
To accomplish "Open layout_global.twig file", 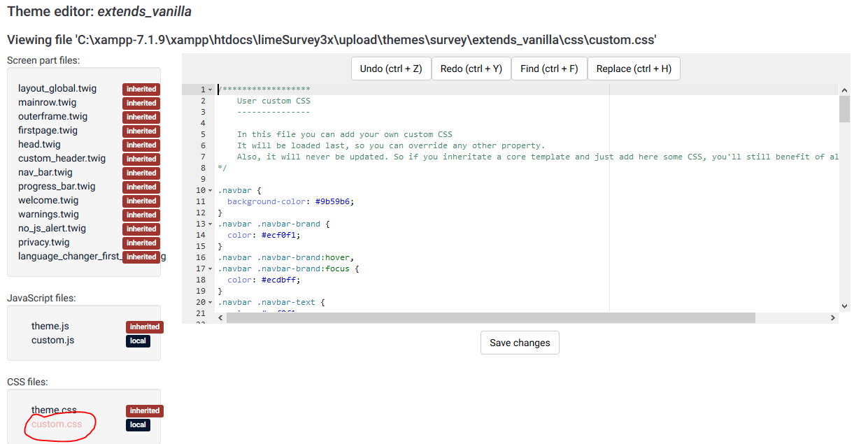I will 57,89.
